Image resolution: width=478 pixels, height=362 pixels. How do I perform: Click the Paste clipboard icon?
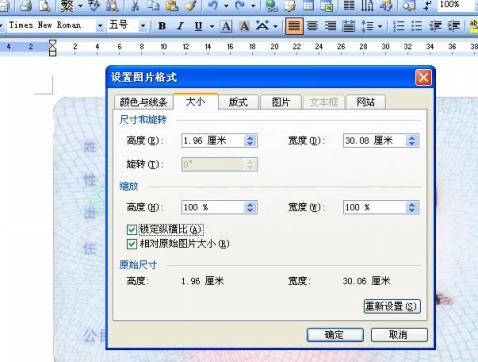point(172,5)
